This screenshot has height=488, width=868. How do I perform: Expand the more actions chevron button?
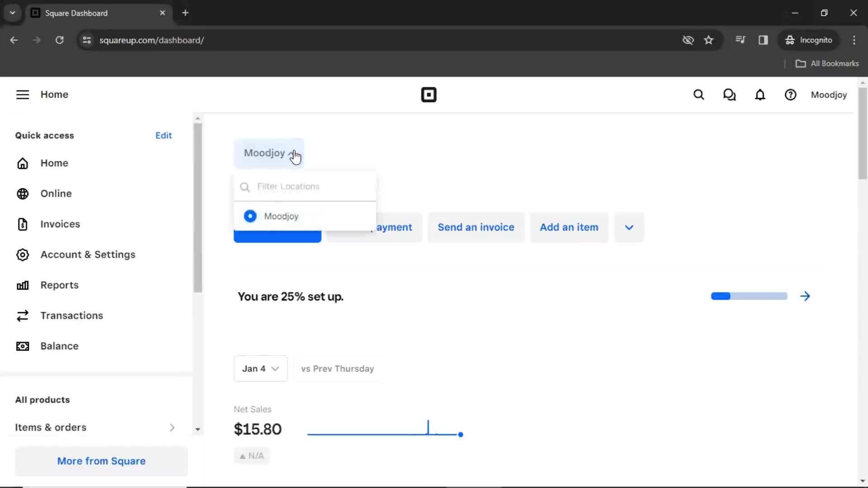(x=629, y=227)
